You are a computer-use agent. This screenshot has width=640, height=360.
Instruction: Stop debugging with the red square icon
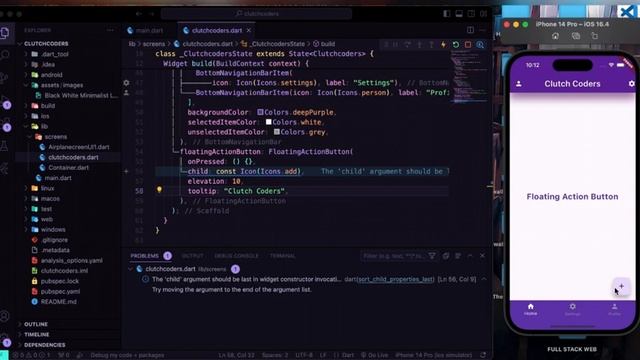468,44
